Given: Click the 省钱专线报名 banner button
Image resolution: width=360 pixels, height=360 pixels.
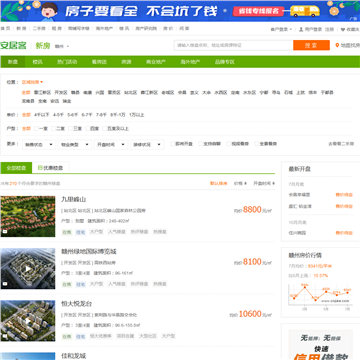Looking at the screenshot, I should pos(258,11).
